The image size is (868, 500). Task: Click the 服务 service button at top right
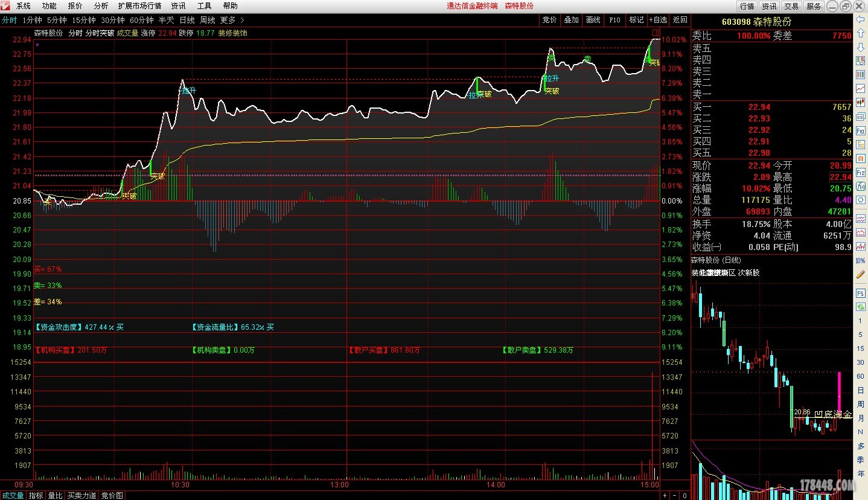(x=814, y=6)
